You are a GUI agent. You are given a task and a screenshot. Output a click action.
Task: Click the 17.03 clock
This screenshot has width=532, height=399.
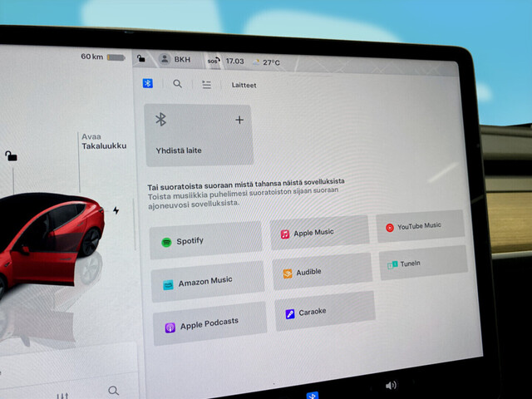pos(234,62)
